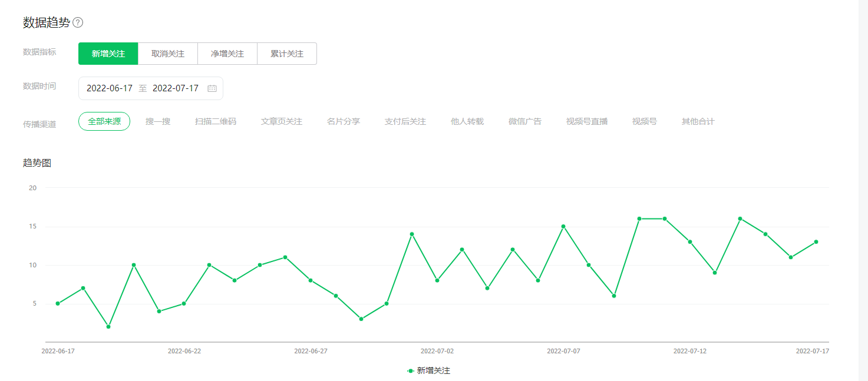Click the final 2022-07-17 data point on chart
Screen dimensions: 868x381
(816, 241)
